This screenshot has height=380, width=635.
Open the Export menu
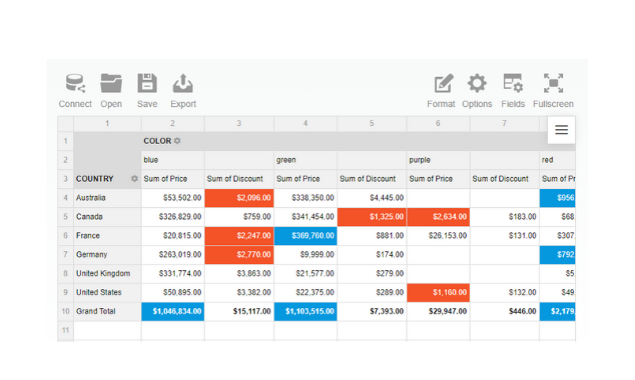point(183,91)
